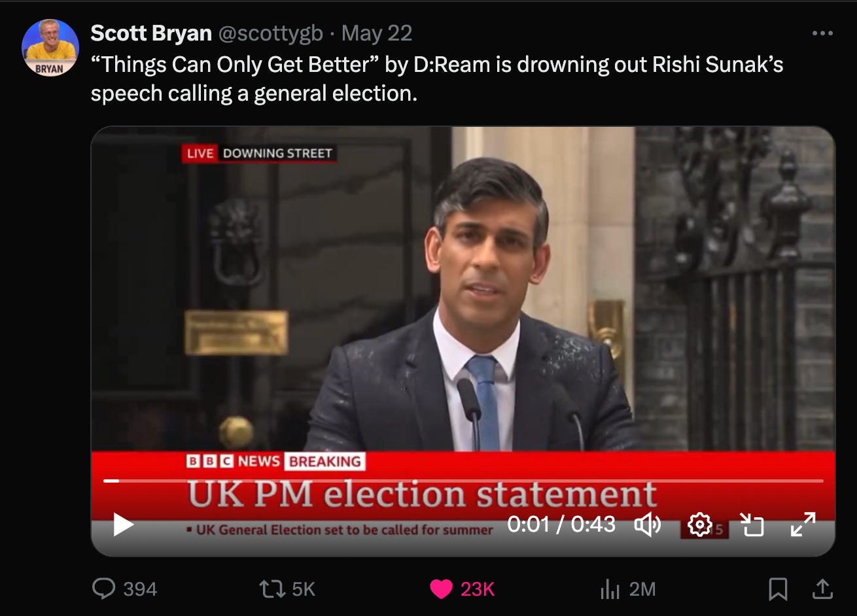
Task: Open Scott Bryan's profile picture
Action: click(50, 48)
